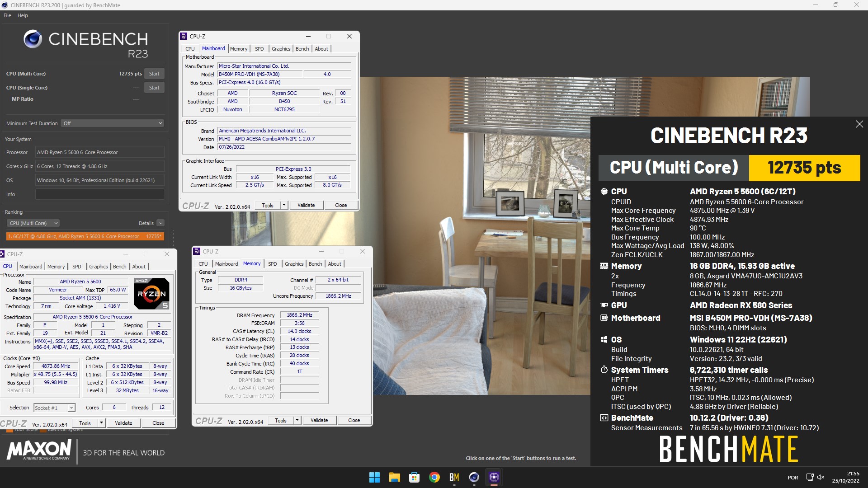
Task: Click the POR language indicator
Action: [x=793, y=478]
